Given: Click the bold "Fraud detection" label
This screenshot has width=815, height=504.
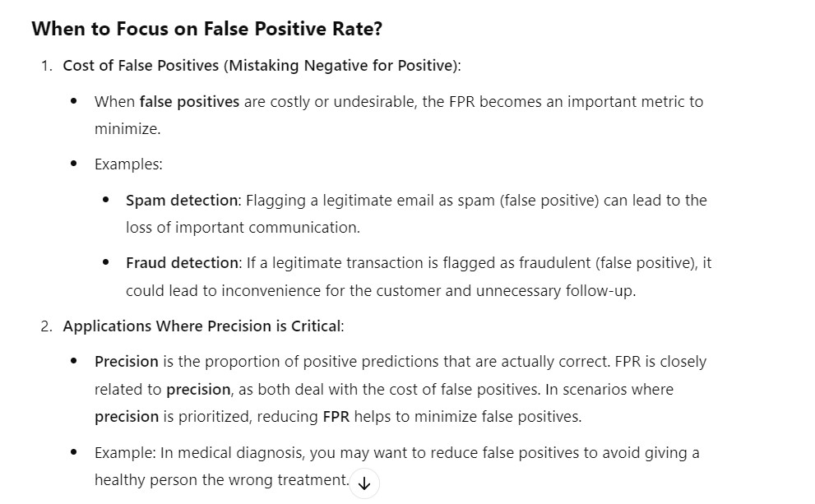Looking at the screenshot, I should (182, 262).
